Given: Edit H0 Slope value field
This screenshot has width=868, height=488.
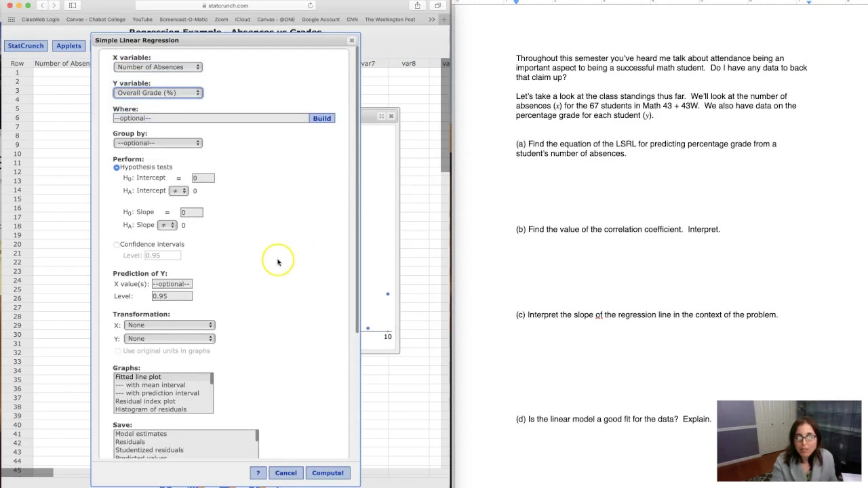Looking at the screenshot, I should tap(191, 213).
